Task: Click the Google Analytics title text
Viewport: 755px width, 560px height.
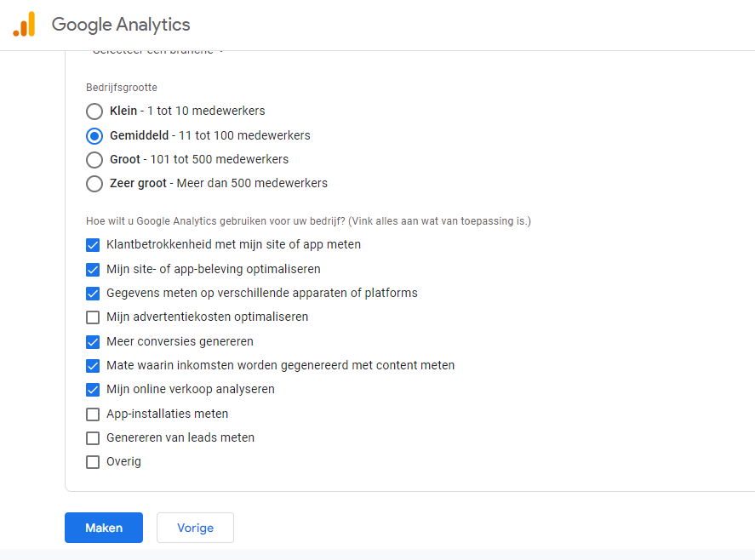Action: click(x=121, y=25)
